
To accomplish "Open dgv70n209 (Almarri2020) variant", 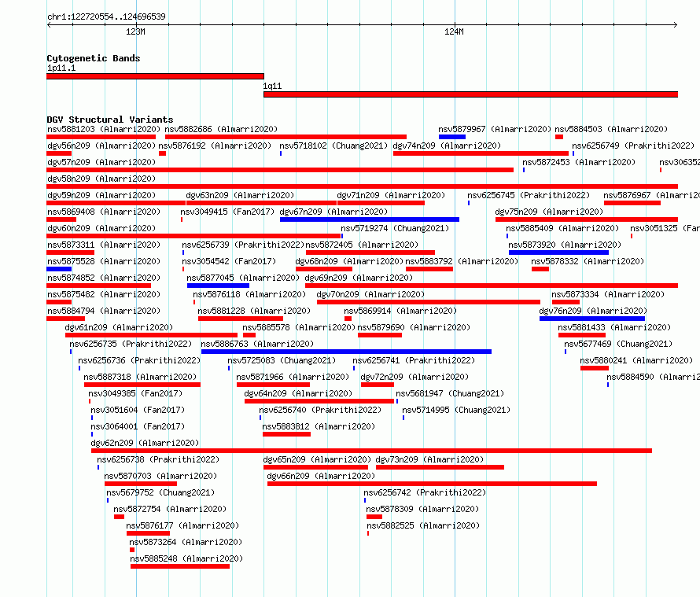I will pyautogui.click(x=428, y=302).
